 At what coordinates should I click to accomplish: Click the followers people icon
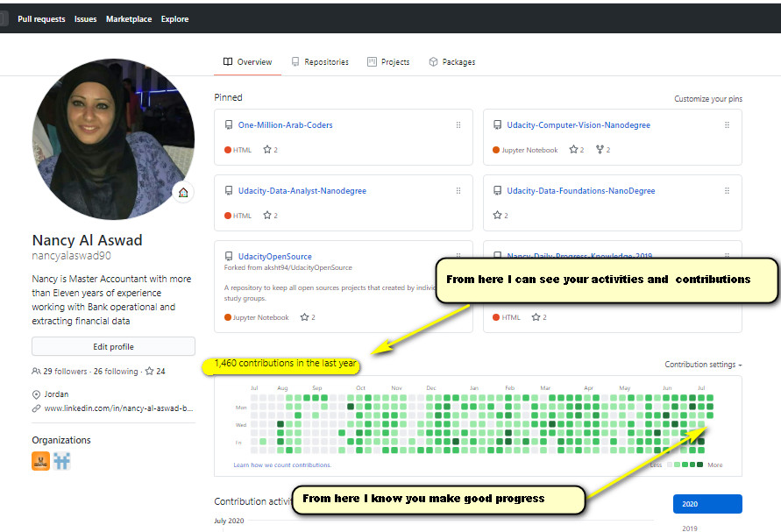coord(35,370)
